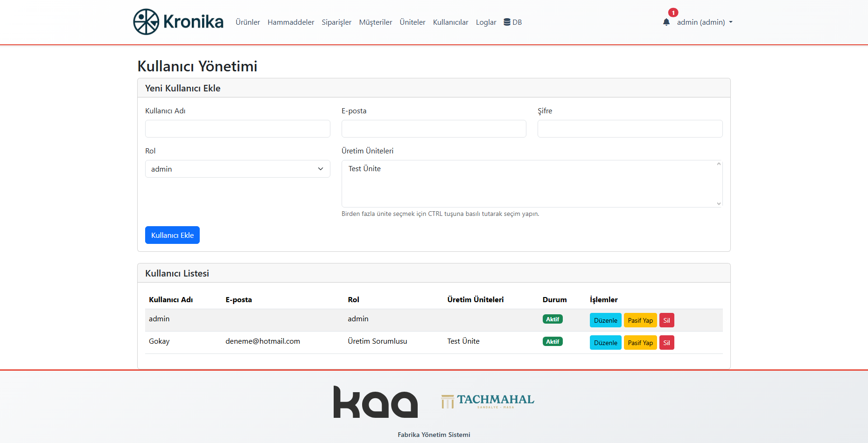Open the notification bell
The height and width of the screenshot is (443, 868).
tap(666, 22)
